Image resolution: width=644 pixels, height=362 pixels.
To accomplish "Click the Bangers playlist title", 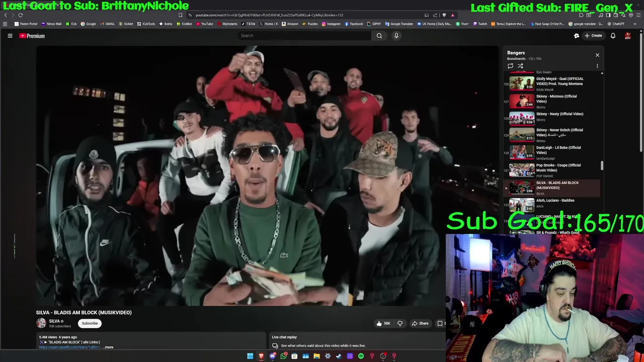I will point(516,53).
